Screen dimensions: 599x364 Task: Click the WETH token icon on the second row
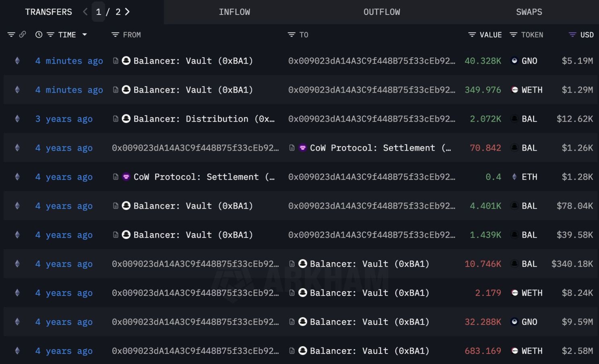pos(515,90)
